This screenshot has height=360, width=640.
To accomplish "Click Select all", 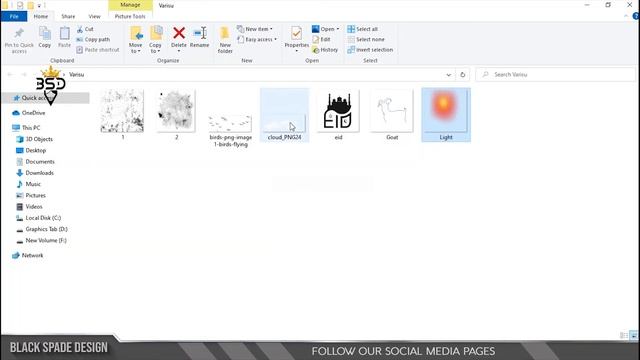I will point(362,29).
